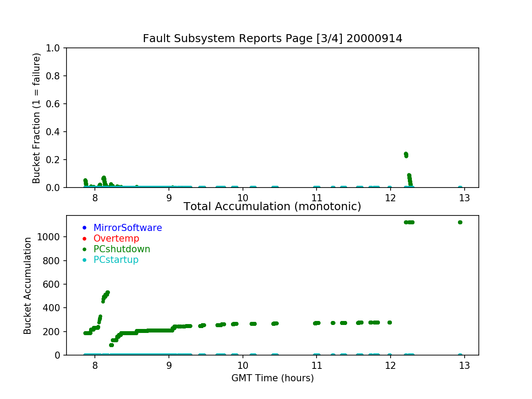The width and height of the screenshot is (532, 399).
Task: Click the Fault Subsystem Reports page title
Action: [x=272, y=39]
